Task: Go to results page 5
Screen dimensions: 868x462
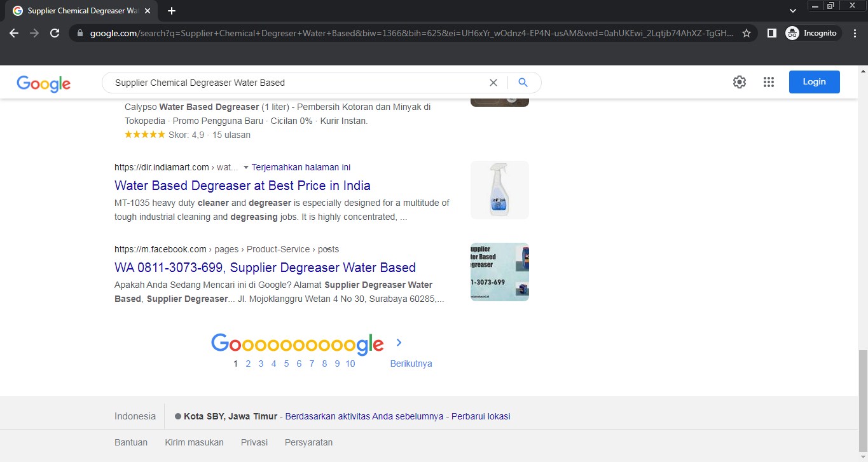Action: click(286, 363)
